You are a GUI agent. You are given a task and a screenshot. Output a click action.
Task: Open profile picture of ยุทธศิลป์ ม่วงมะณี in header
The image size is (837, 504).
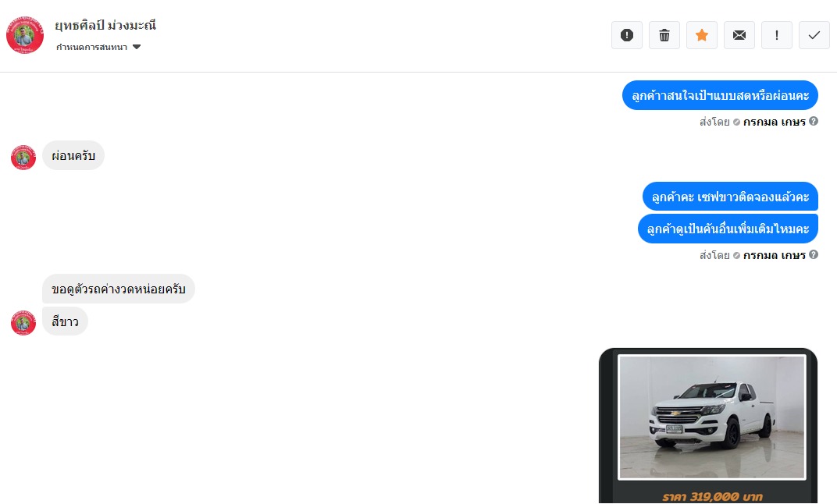24,34
